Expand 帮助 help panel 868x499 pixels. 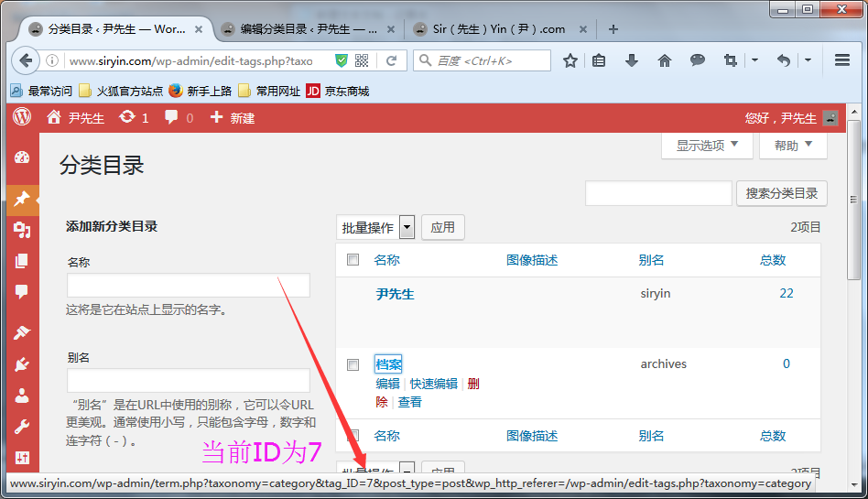pos(793,146)
